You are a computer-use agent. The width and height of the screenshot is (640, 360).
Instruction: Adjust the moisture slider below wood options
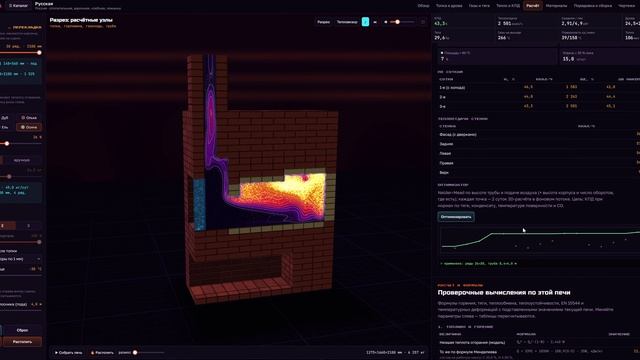[x=20, y=144]
